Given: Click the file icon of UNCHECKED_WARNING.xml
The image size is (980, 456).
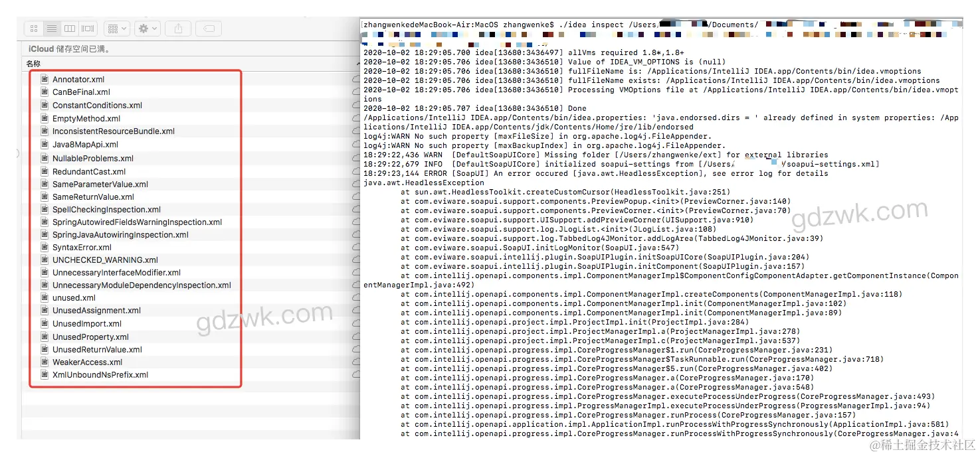Looking at the screenshot, I should (45, 260).
